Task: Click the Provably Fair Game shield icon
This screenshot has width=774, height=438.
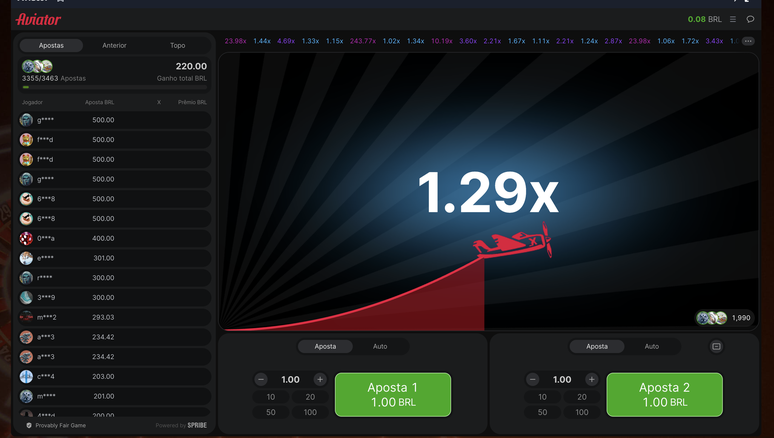Action: 29,425
